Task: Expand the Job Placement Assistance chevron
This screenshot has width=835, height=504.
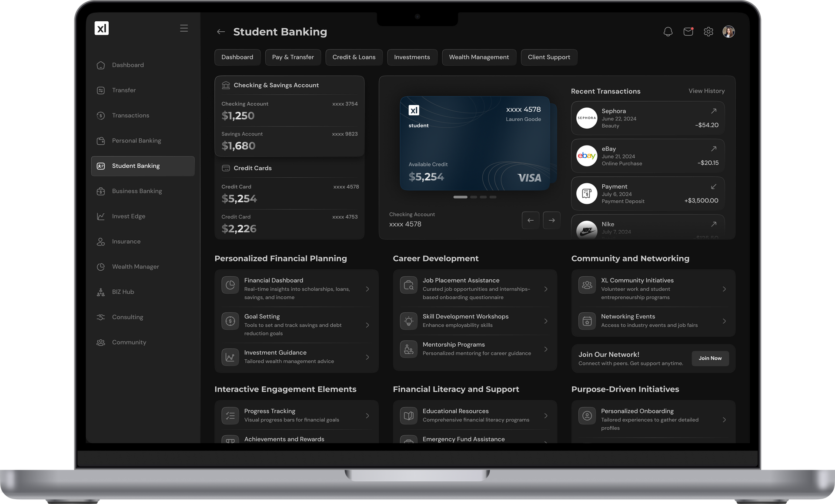Action: tap(546, 289)
